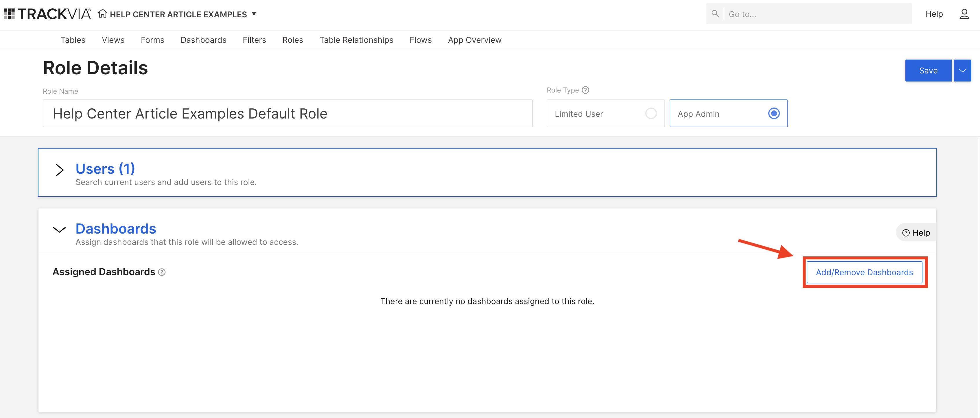This screenshot has height=418, width=980.
Task: Go to the Tables tab
Action: click(x=73, y=40)
